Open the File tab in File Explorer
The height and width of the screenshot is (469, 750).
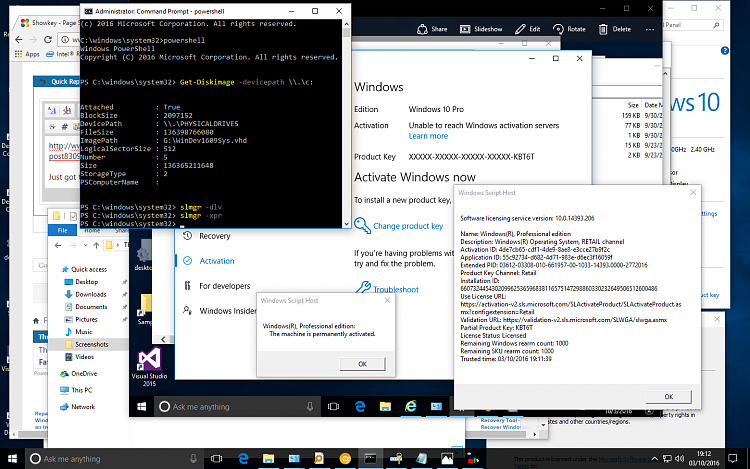62,230
